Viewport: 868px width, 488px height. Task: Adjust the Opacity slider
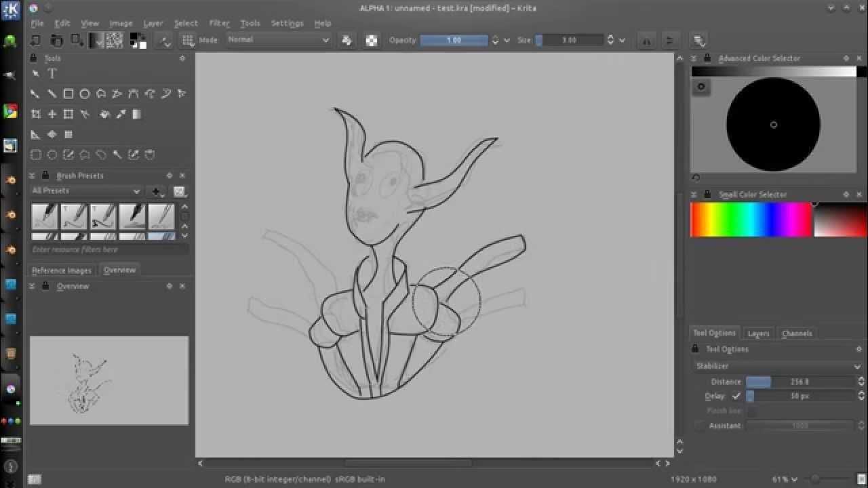click(454, 40)
